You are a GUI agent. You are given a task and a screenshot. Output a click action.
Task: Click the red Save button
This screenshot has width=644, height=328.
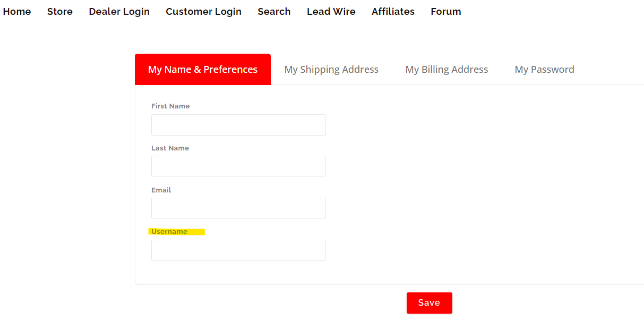click(x=430, y=303)
